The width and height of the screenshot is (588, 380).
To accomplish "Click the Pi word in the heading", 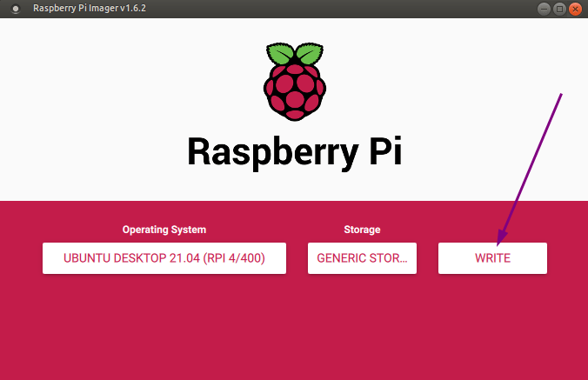I will tap(385, 150).
